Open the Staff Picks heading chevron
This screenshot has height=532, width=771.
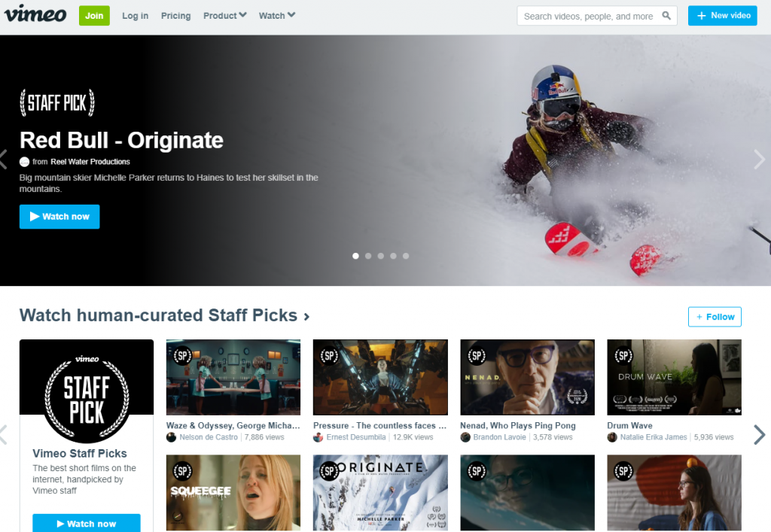pyautogui.click(x=306, y=317)
